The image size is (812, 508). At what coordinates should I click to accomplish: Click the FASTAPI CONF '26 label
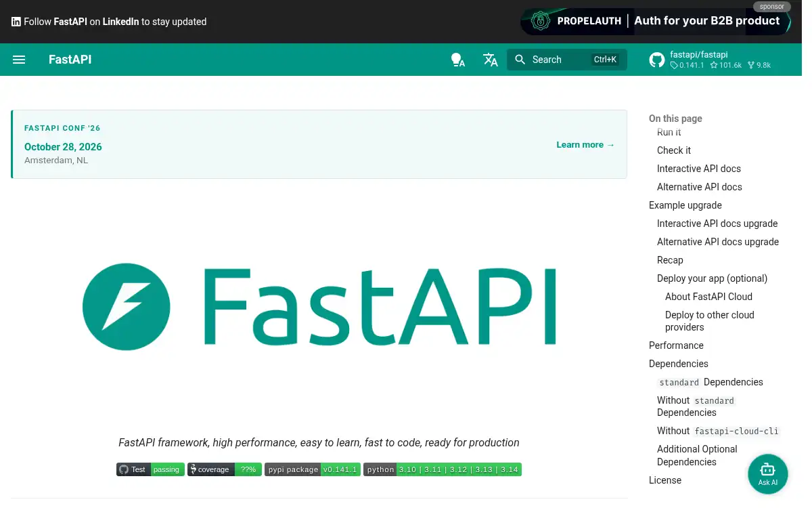tap(62, 128)
